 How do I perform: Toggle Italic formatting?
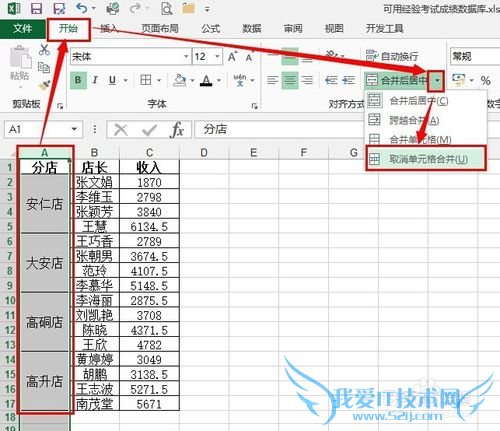[95, 80]
